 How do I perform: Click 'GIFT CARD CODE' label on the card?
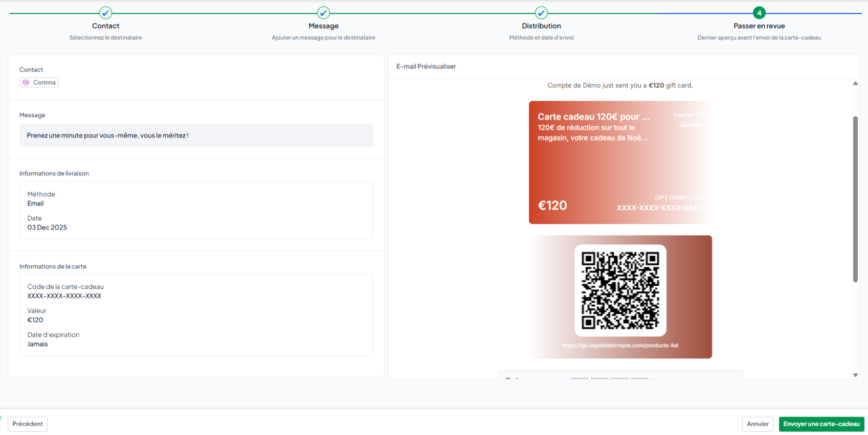678,197
